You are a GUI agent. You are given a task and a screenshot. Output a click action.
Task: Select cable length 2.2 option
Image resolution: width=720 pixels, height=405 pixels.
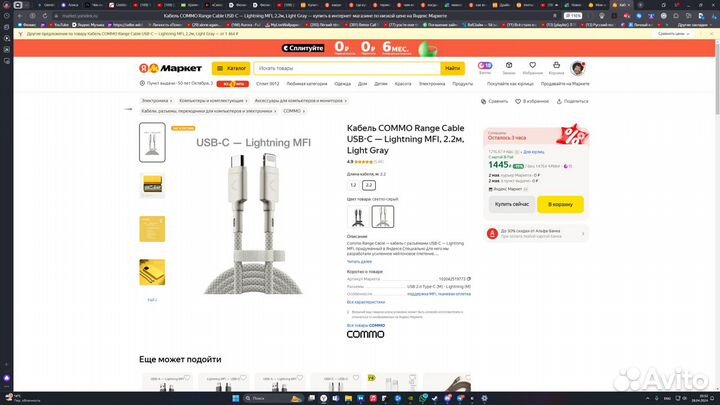[x=369, y=185]
